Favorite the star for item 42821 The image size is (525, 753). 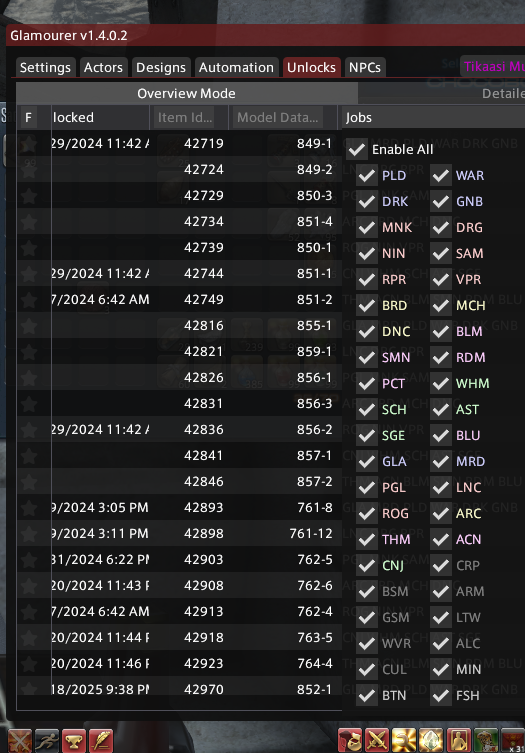click(x=29, y=352)
